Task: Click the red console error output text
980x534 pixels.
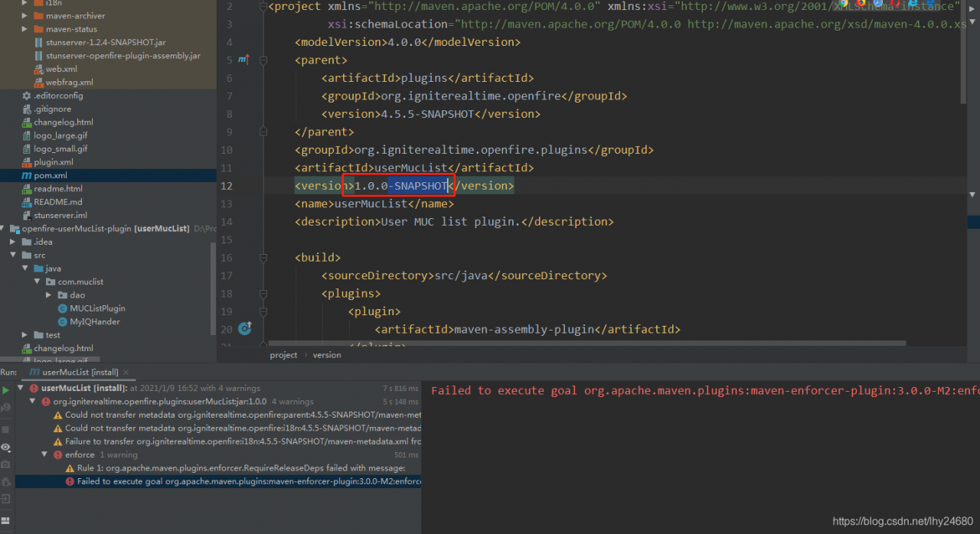Action: click(x=705, y=391)
